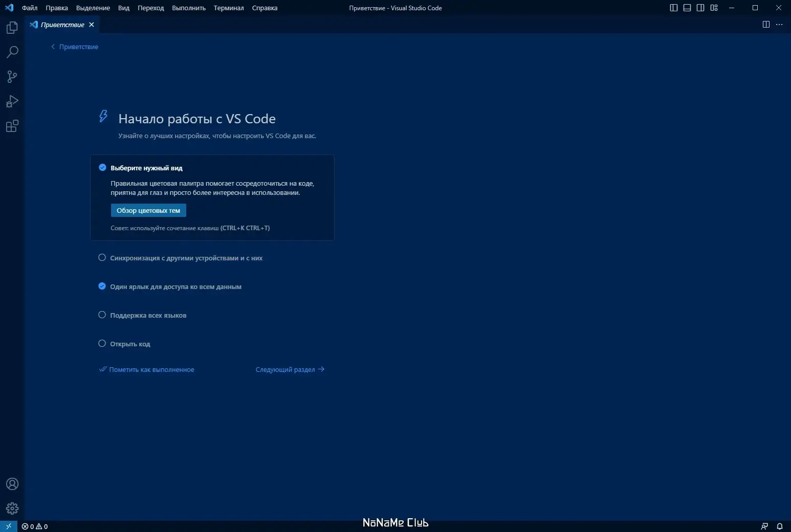
Task: Split the editor to the right
Action: (x=766, y=25)
